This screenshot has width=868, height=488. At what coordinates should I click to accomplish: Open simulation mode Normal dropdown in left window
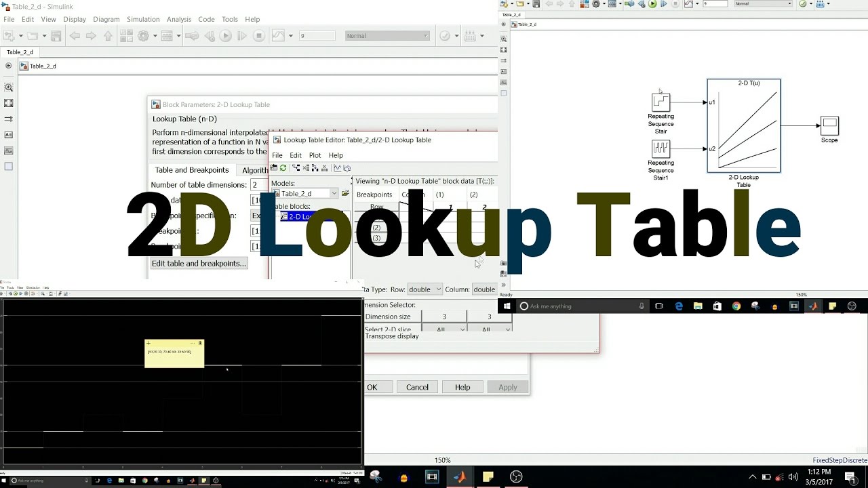387,36
